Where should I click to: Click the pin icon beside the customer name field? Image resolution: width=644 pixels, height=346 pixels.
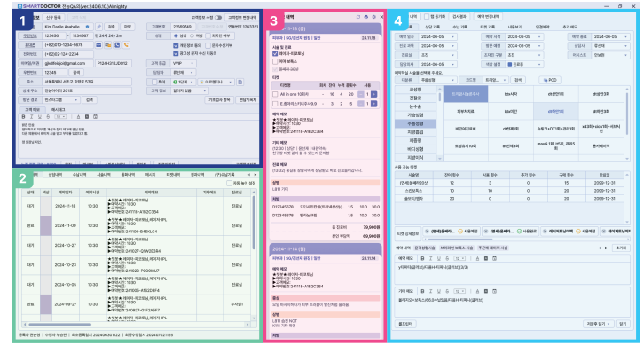[99, 27]
